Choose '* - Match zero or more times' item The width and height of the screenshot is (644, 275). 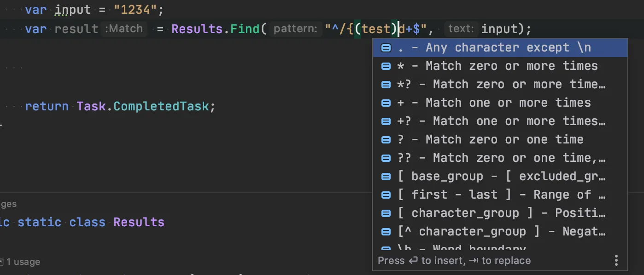[x=500, y=66]
